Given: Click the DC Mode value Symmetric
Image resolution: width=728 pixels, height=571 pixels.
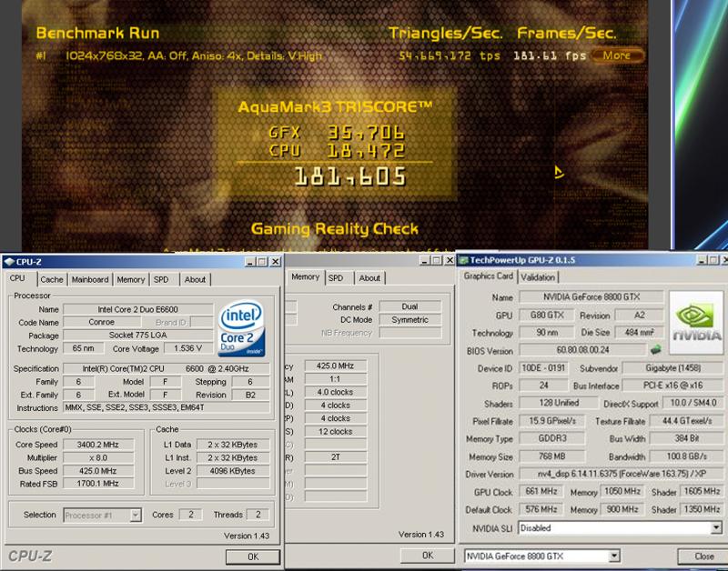Looking at the screenshot, I should coord(409,319).
